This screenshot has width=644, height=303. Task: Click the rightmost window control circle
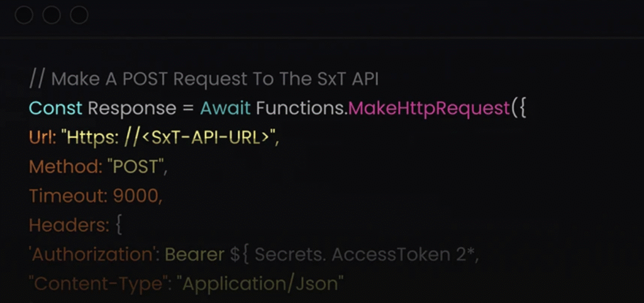click(x=79, y=15)
